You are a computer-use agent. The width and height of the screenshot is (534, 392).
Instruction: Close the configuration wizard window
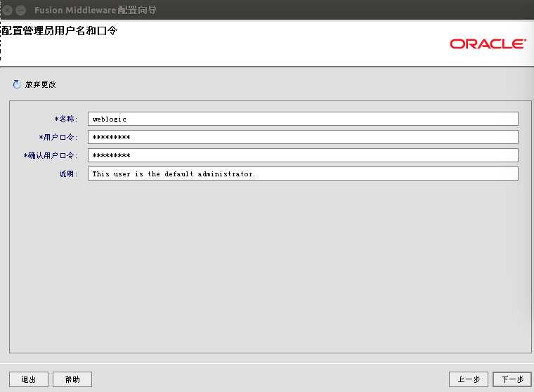8,11
